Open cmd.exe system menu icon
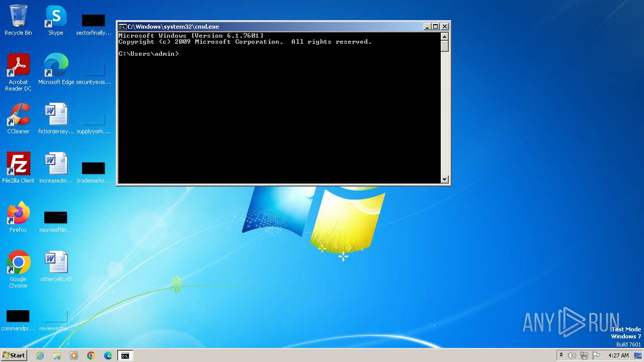Viewport: 644px width, 362px height. click(122, 27)
